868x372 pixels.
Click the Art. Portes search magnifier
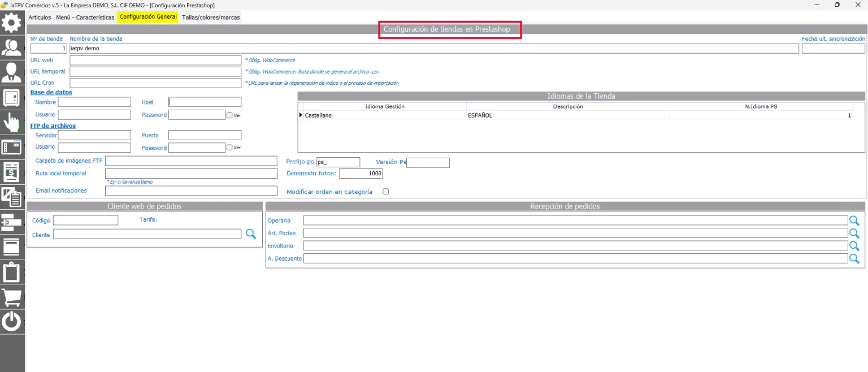[854, 233]
